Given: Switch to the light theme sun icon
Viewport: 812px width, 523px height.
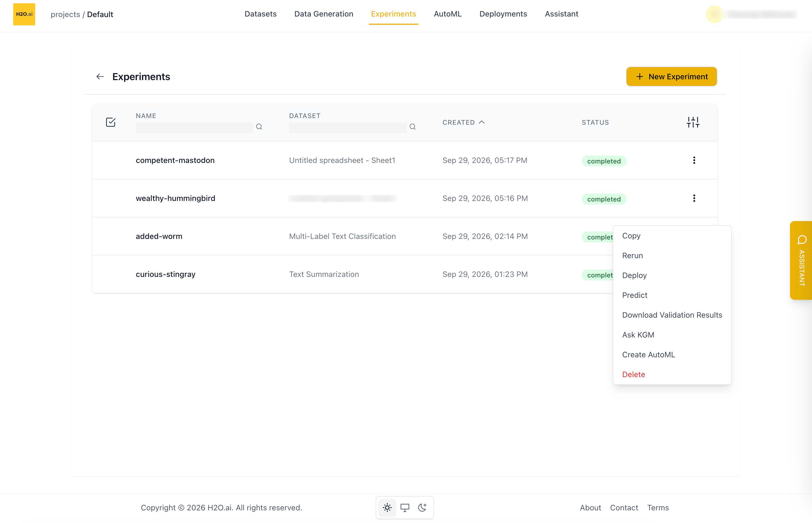Looking at the screenshot, I should [x=387, y=507].
